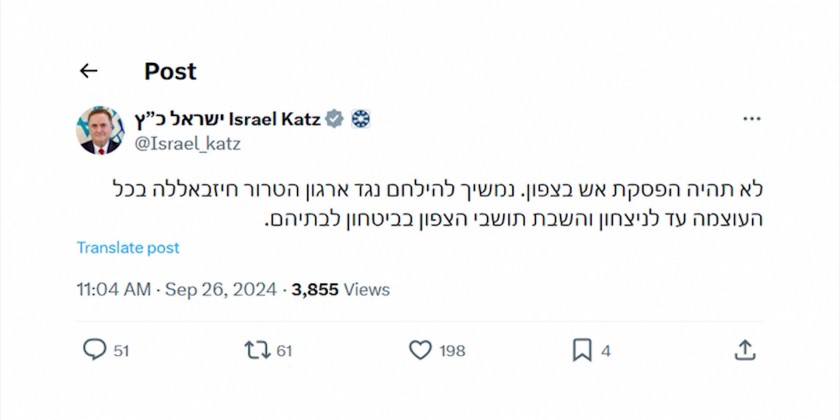The width and height of the screenshot is (840, 420).
Task: Click the @Israel_katz handle
Action: (187, 144)
